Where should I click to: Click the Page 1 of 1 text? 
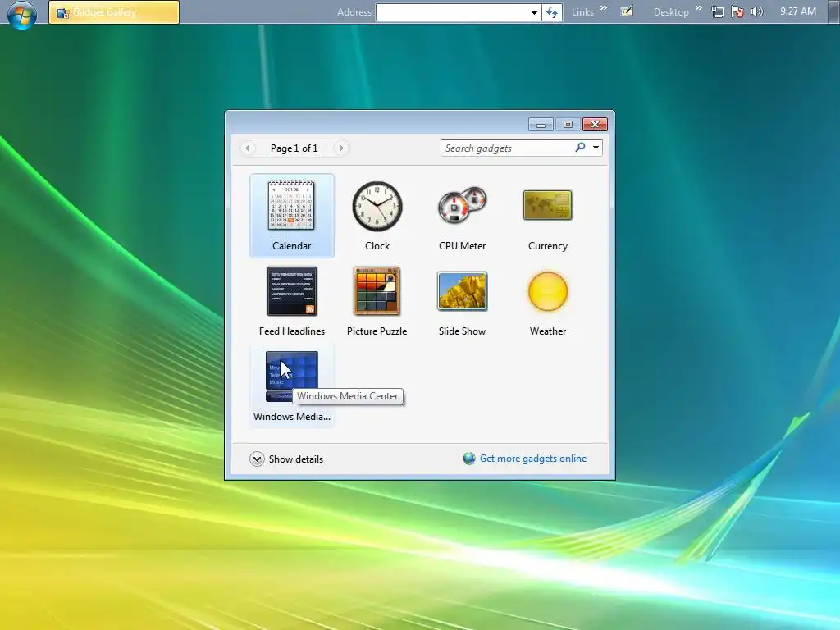click(294, 148)
